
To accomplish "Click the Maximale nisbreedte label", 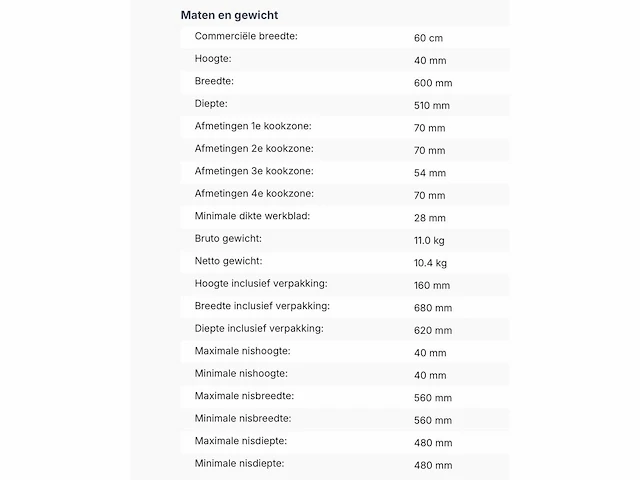I will 244,396.
